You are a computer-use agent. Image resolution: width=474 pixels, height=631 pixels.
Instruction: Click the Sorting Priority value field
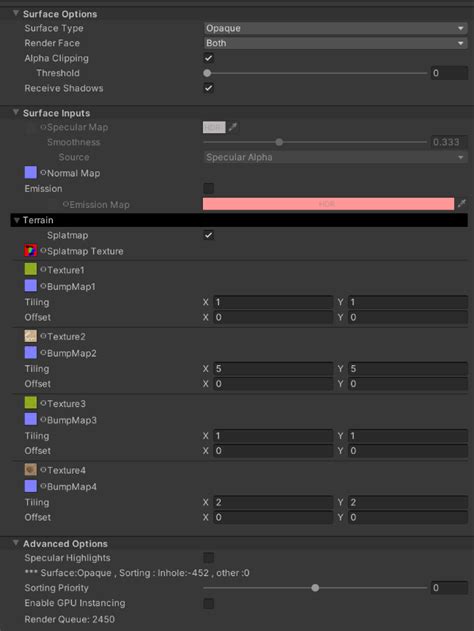(x=449, y=588)
